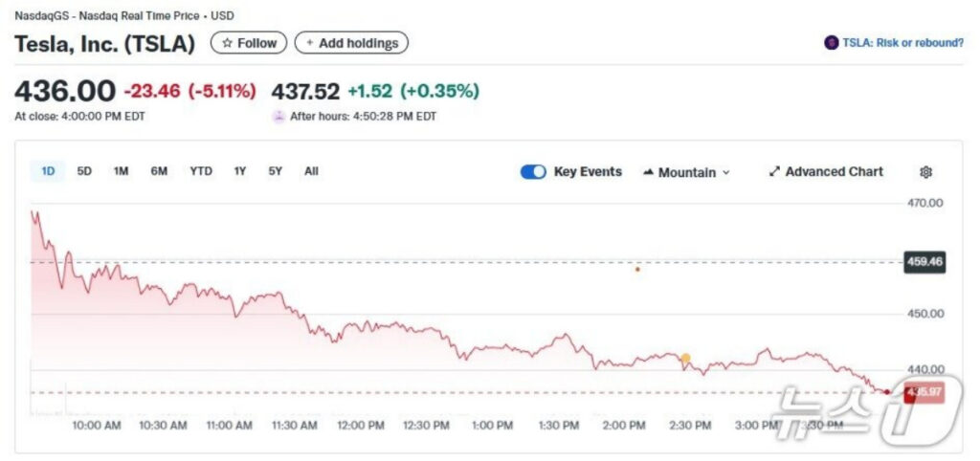Select the 1M chart range
Image resolution: width=980 pixels, height=461 pixels.
pos(121,171)
